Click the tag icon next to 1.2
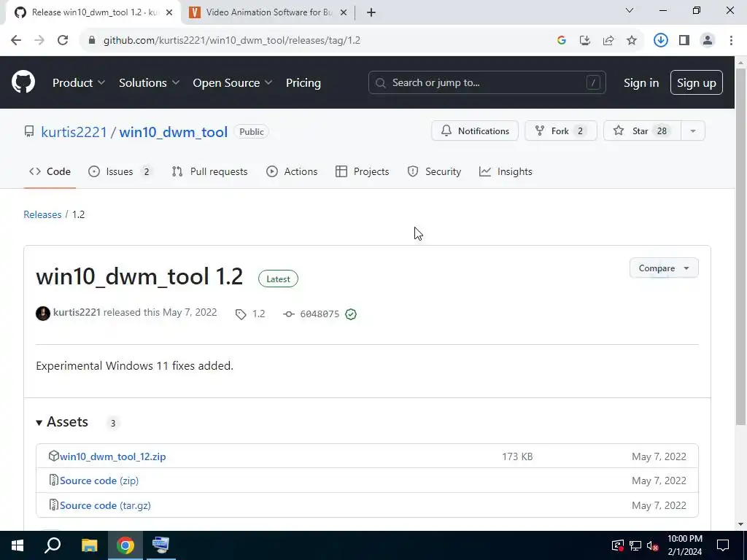Screen dimensions: 747x560 (x=241, y=314)
